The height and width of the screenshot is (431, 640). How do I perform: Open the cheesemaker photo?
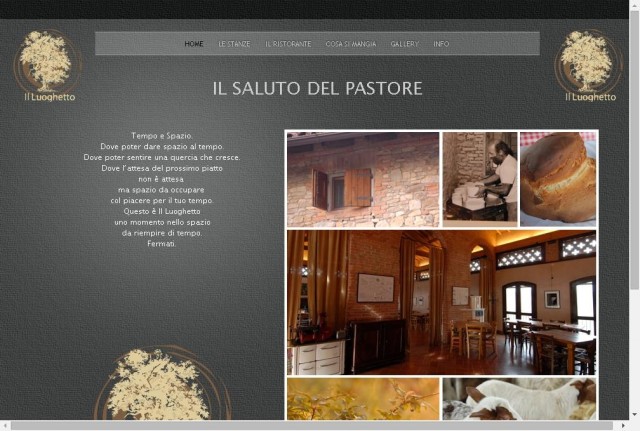click(480, 179)
